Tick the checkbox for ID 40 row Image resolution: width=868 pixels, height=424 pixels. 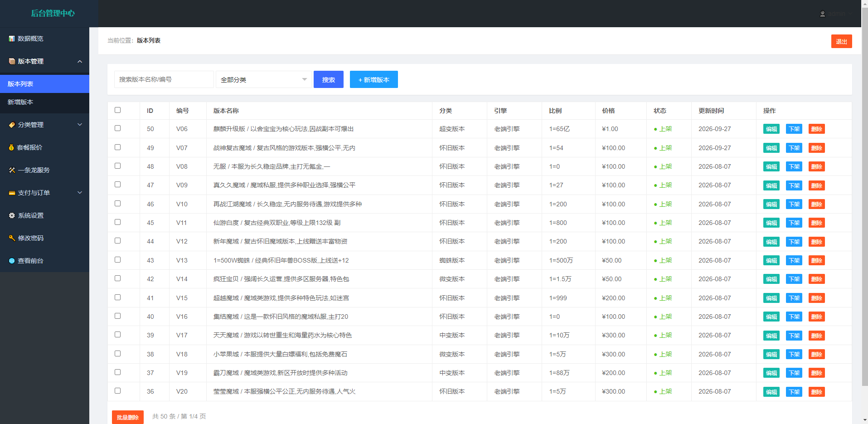pyautogui.click(x=118, y=316)
